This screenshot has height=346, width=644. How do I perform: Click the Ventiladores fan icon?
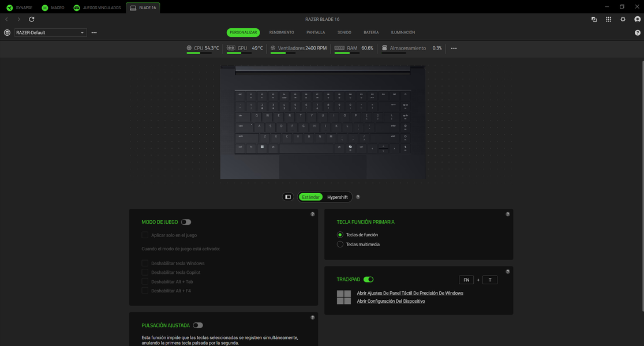pos(273,48)
